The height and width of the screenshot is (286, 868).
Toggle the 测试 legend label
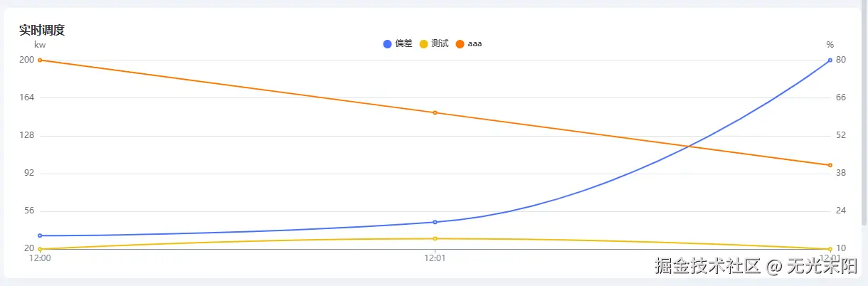440,44
